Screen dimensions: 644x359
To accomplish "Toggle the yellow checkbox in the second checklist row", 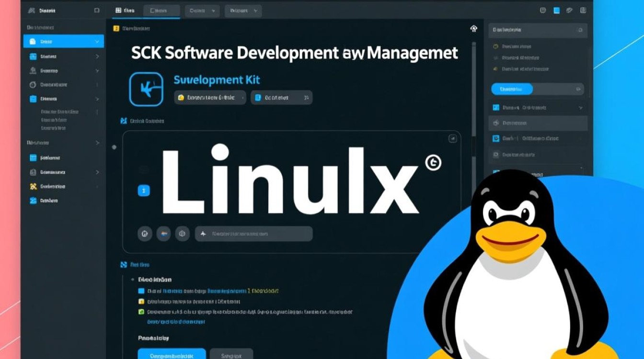I will (x=141, y=301).
